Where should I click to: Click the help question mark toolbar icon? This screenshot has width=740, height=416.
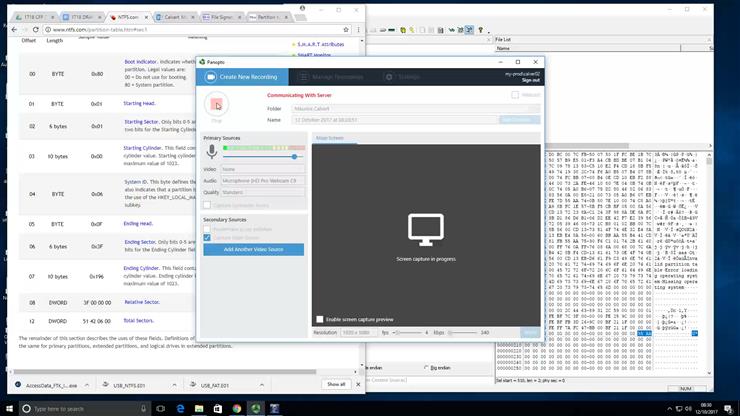pyautogui.click(x=480, y=30)
